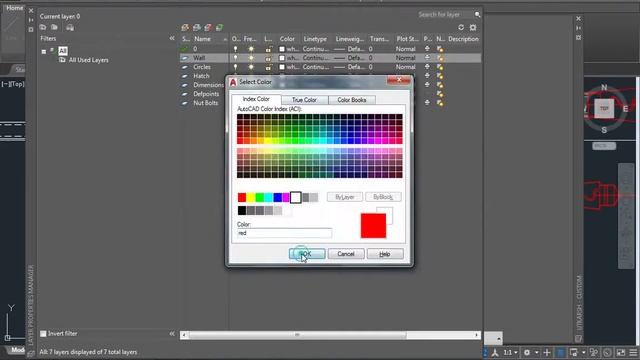The image size is (640, 360).
Task: Click the Isolate Objects status icon
Action: 594,352
